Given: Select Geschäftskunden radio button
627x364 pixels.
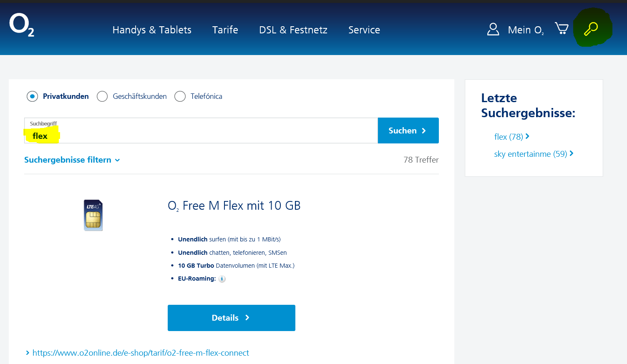Looking at the screenshot, I should pos(102,96).
